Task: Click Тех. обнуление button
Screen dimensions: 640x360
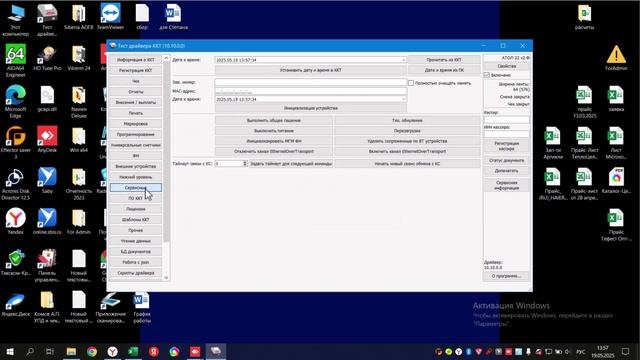Action: (x=407, y=120)
